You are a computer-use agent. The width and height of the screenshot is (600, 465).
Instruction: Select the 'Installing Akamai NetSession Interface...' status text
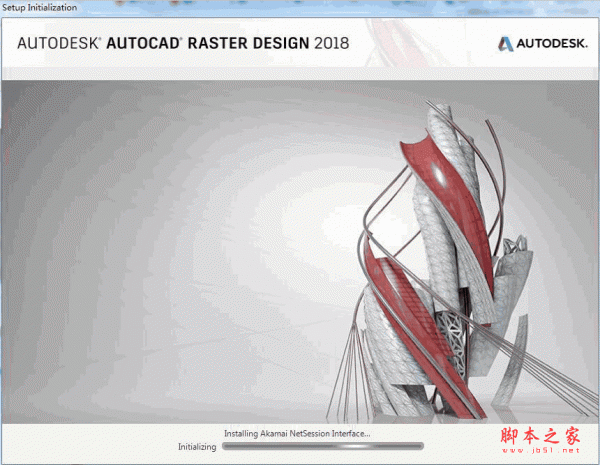coord(297,434)
